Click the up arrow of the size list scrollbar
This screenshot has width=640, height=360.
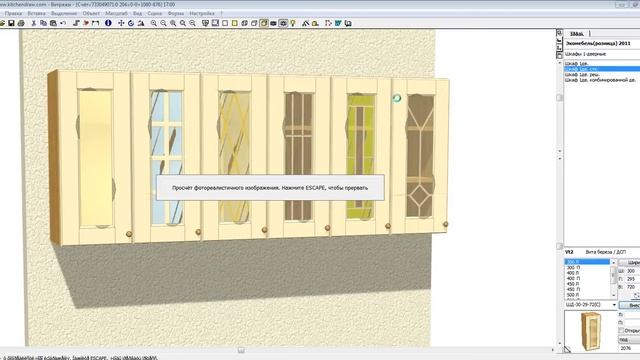pyautogui.click(x=613, y=262)
